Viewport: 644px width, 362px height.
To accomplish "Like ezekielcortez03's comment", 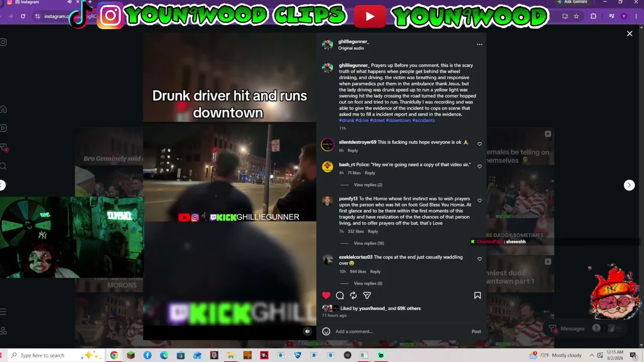I will coord(479,259).
